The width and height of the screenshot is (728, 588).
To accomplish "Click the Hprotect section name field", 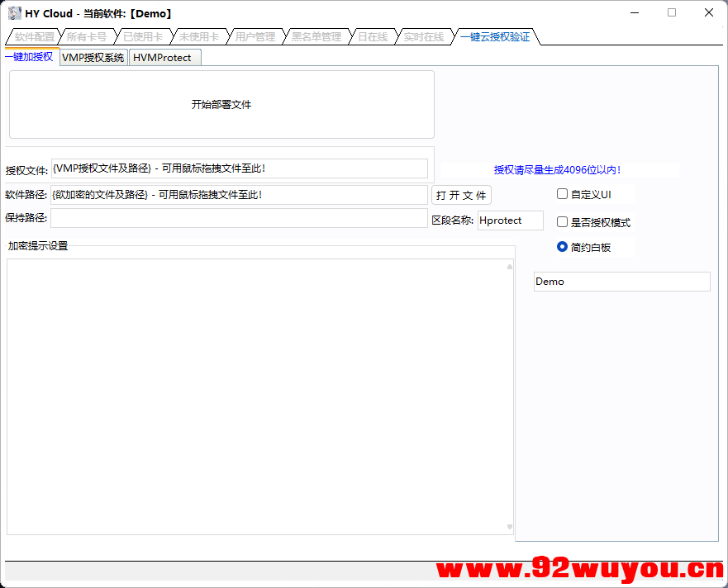I will click(x=510, y=220).
